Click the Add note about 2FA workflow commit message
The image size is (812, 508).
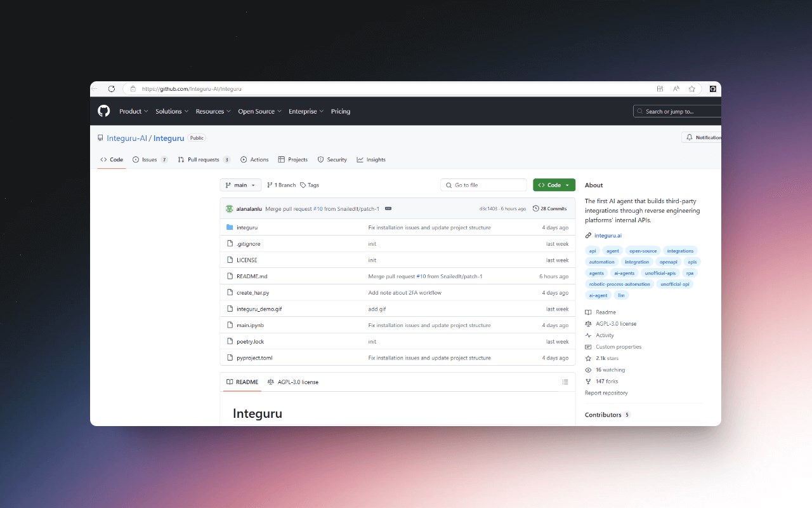pyautogui.click(x=405, y=293)
